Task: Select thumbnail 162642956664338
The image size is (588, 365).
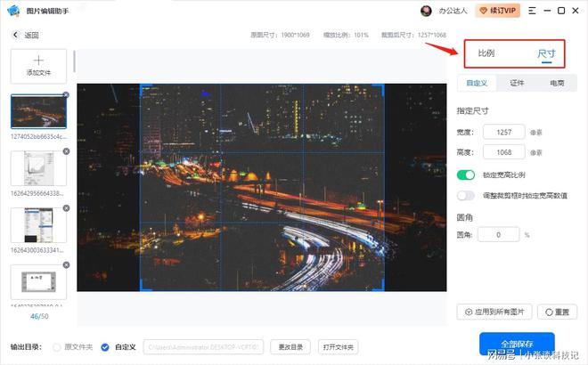Action: pyautogui.click(x=38, y=168)
